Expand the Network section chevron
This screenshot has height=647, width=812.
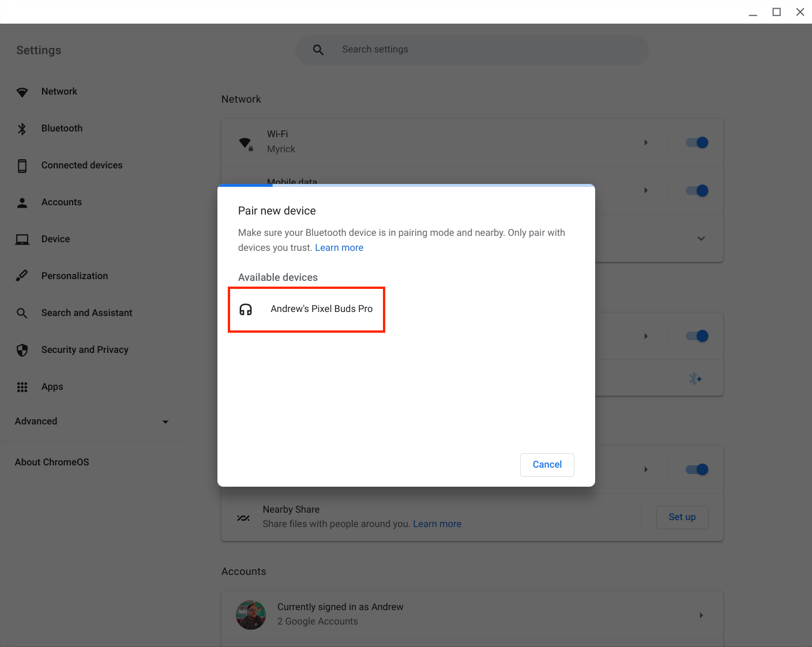701,238
